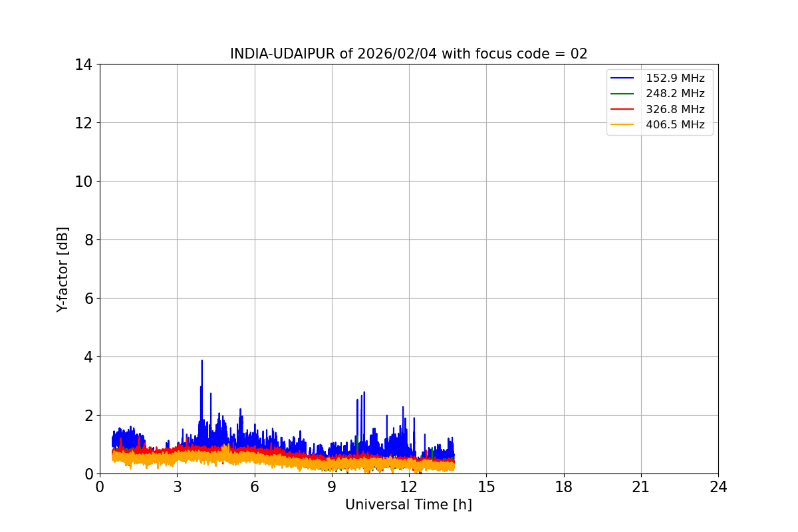798x532 pixels.
Task: Click the y-axis tick label 10
Action: click(84, 182)
